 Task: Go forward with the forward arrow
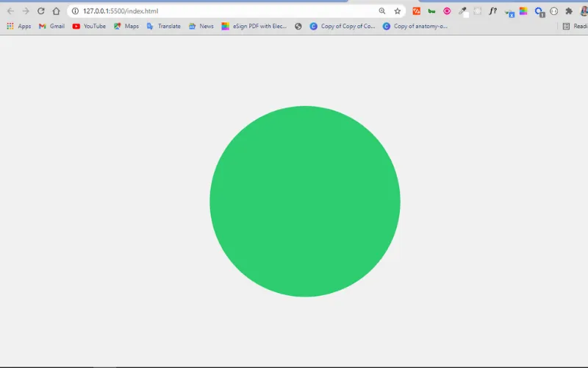pos(26,11)
